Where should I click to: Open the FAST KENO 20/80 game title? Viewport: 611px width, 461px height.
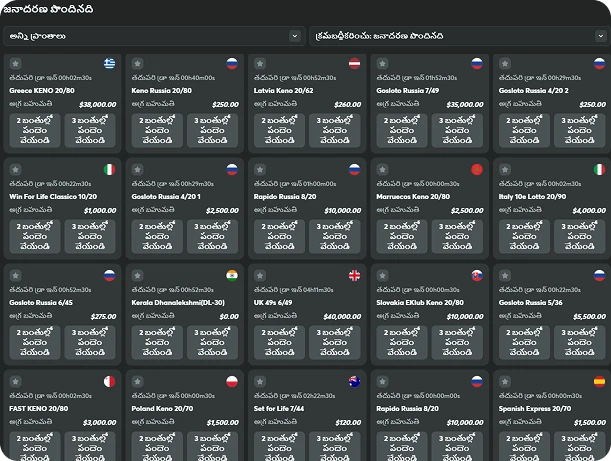click(39, 409)
